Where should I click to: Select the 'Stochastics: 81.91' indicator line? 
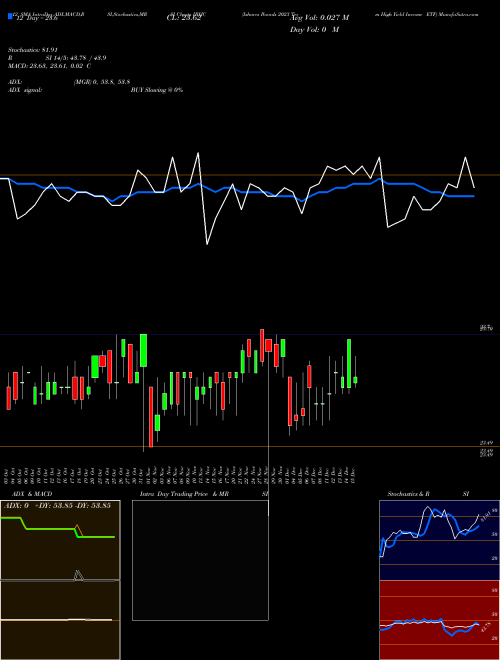[x=33, y=50]
